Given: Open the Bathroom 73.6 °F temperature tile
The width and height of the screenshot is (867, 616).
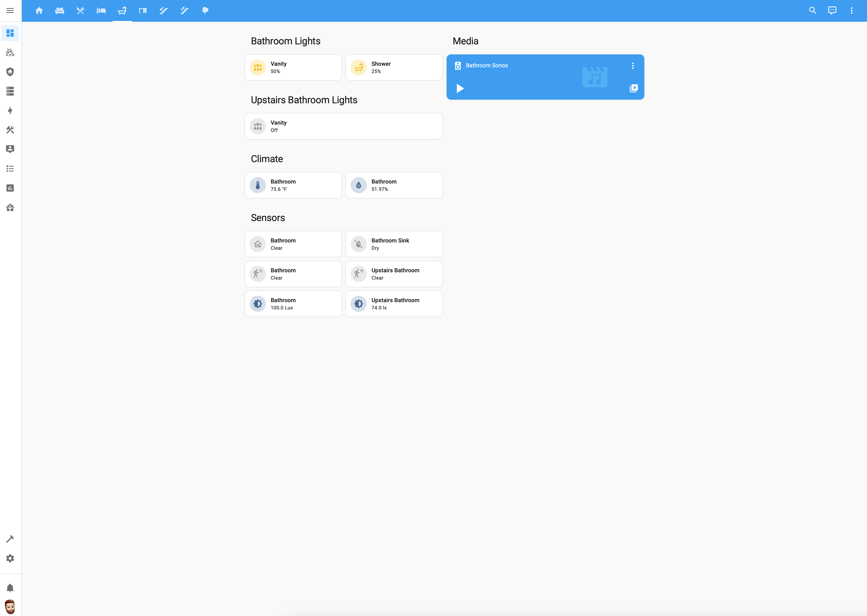Looking at the screenshot, I should click(x=293, y=185).
